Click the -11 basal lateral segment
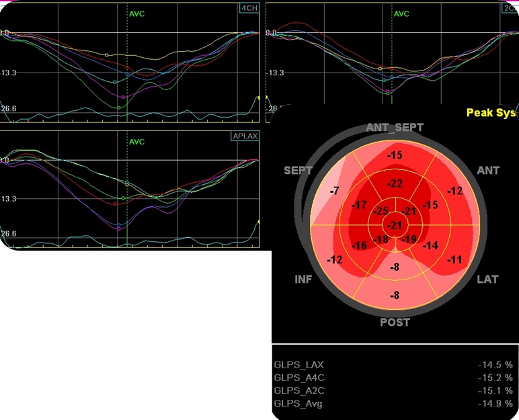Viewport: 519px width, 420px height. pyautogui.click(x=456, y=259)
